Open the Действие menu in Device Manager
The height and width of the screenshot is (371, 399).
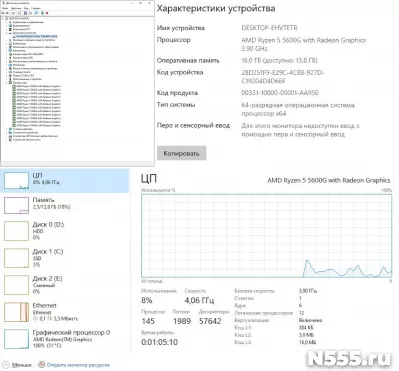point(16,8)
